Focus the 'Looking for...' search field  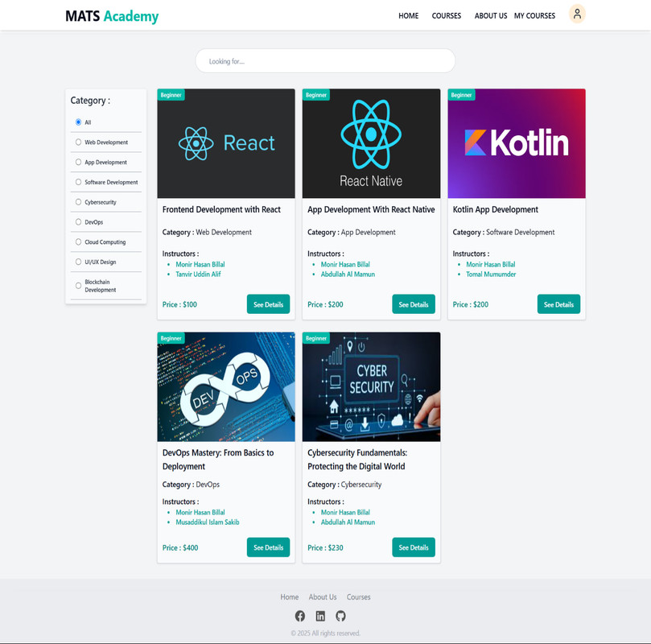[325, 61]
